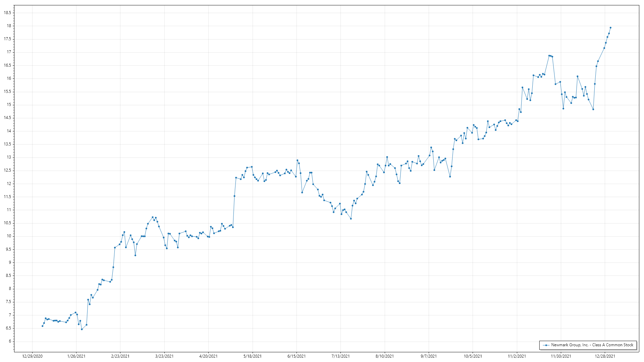Select the 2/23/2021 date label
644x362 pixels.
coord(120,356)
